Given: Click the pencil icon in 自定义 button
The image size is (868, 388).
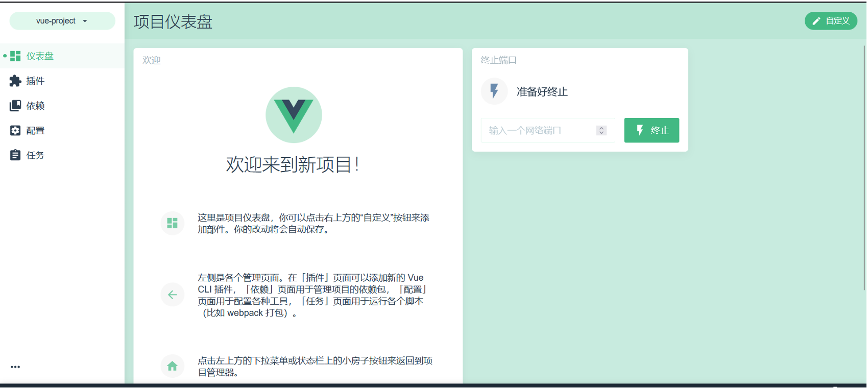Looking at the screenshot, I should (816, 21).
